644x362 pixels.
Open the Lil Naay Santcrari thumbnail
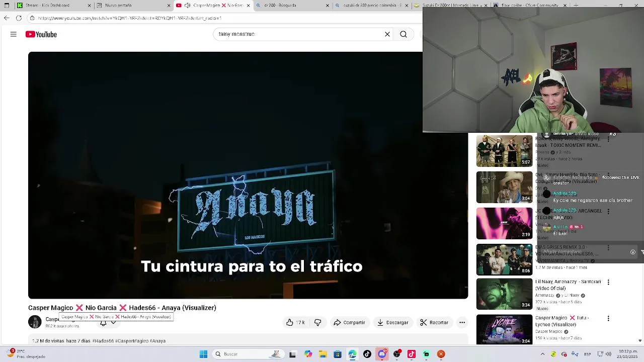pos(504,294)
